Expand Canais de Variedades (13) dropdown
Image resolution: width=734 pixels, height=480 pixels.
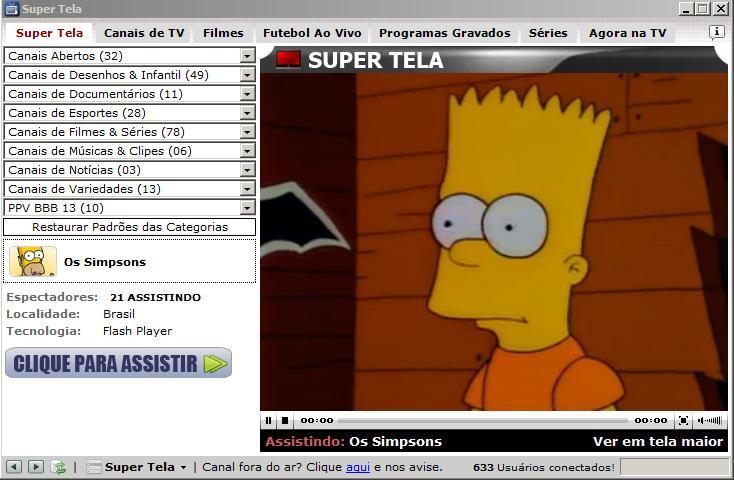click(x=129, y=189)
